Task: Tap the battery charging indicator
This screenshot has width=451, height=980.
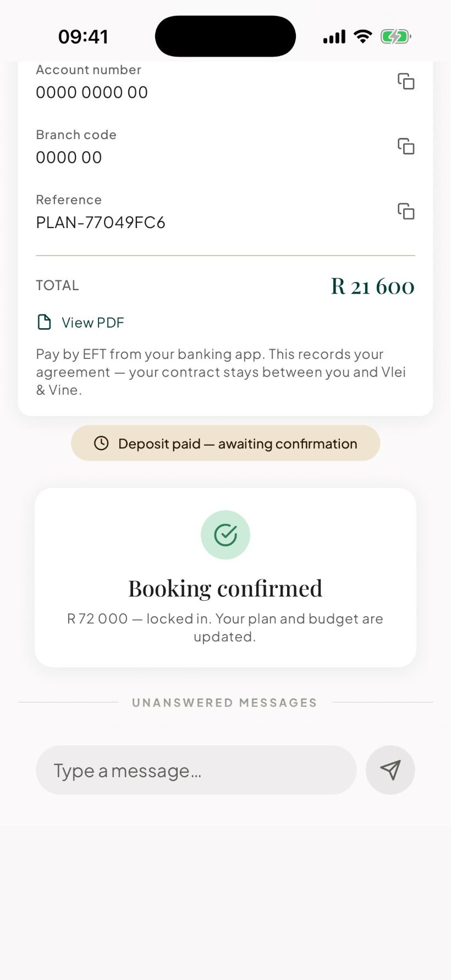Action: click(396, 37)
